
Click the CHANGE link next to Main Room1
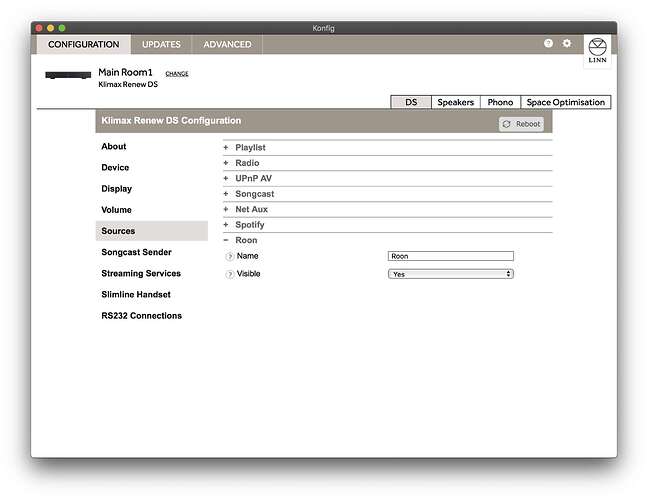(176, 74)
